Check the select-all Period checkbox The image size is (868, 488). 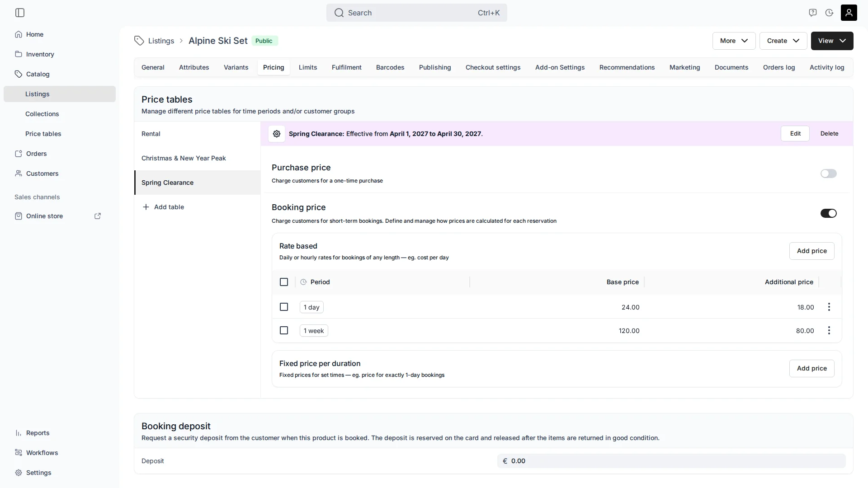pos(284,282)
